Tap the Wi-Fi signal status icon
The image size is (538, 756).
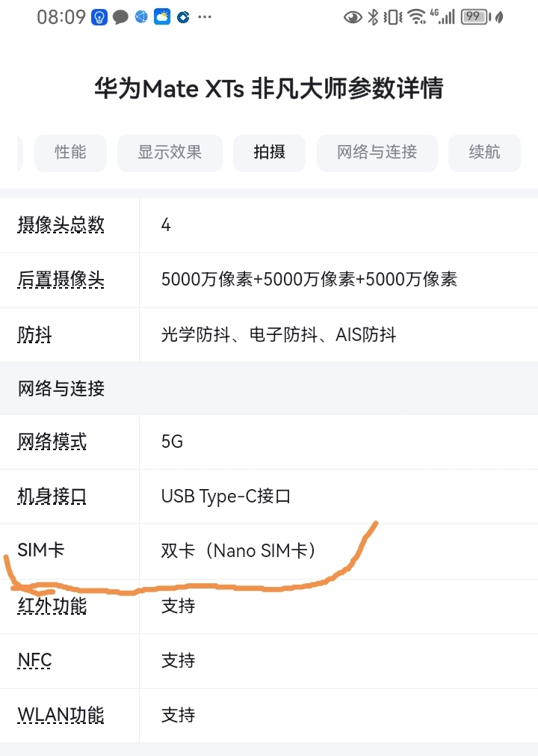click(416, 17)
